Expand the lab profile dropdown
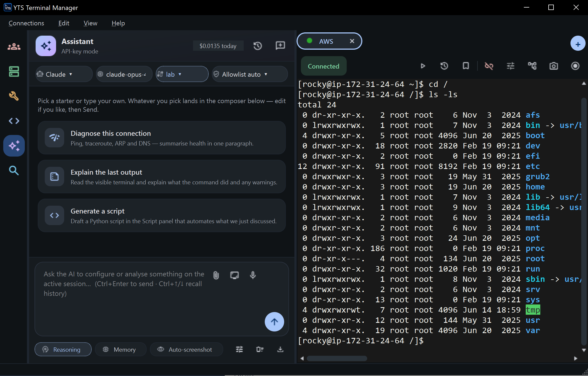 tap(182, 74)
